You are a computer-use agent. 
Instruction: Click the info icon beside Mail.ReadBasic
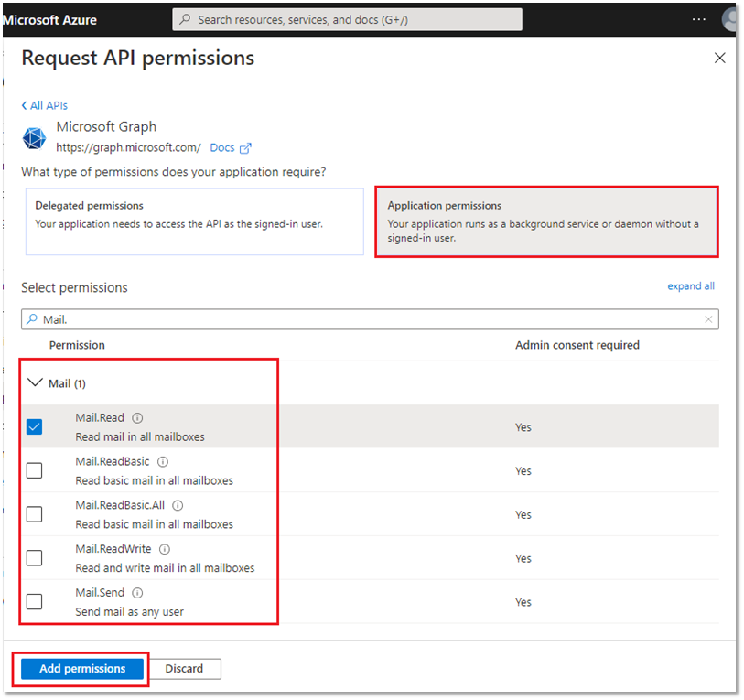(163, 462)
